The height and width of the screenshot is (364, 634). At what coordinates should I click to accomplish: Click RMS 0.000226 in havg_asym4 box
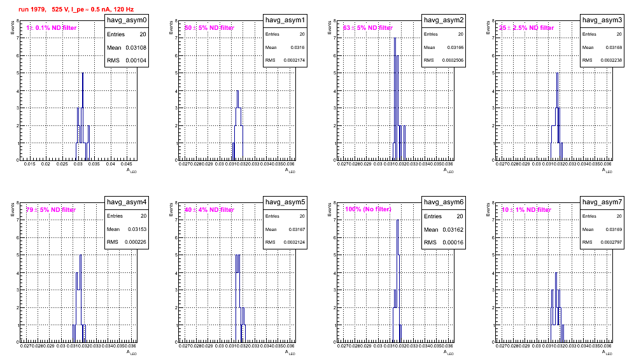tap(127, 242)
